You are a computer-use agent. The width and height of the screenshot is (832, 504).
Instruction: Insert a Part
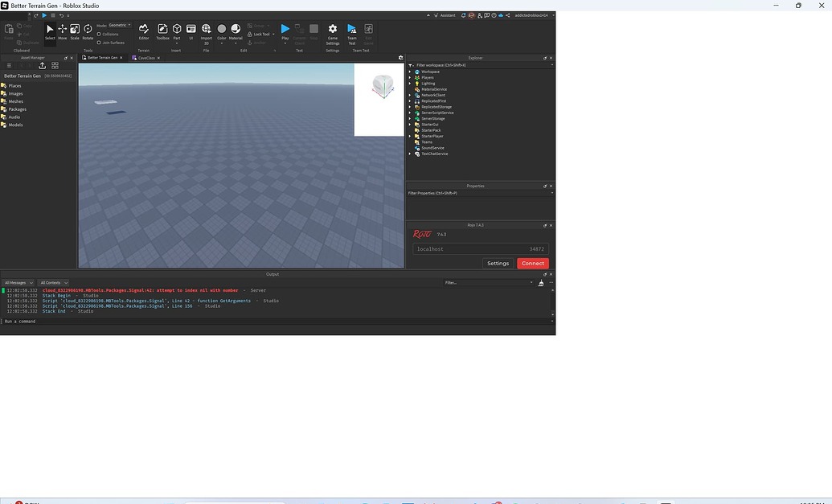[x=176, y=31]
